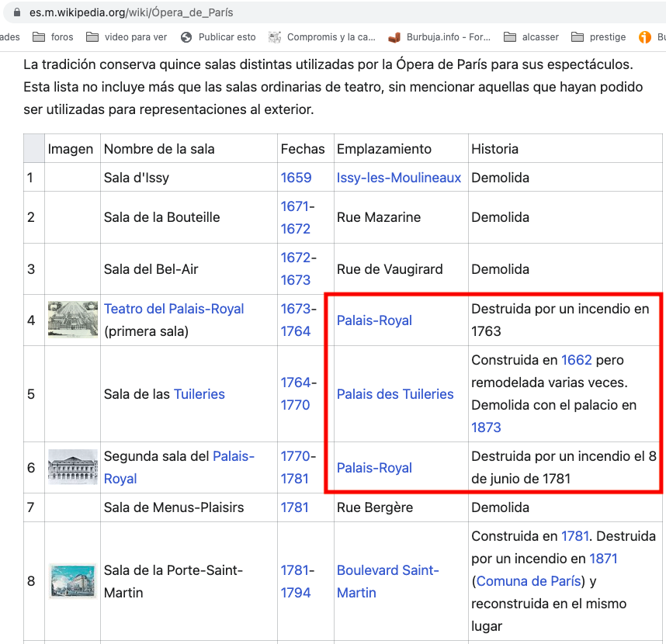Click the Teatro del Palais-Royal thumbnail image
Viewport: 666px width, 644px height.
[x=72, y=319]
